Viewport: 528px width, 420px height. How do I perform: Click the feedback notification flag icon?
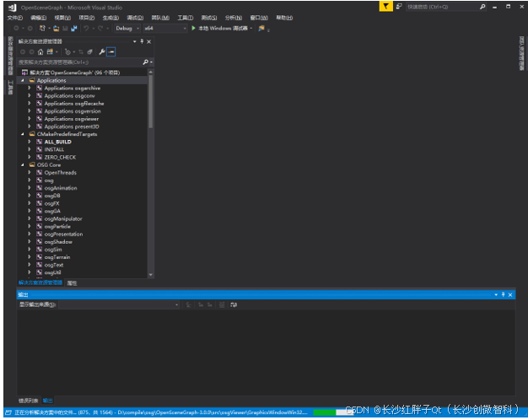click(x=385, y=7)
